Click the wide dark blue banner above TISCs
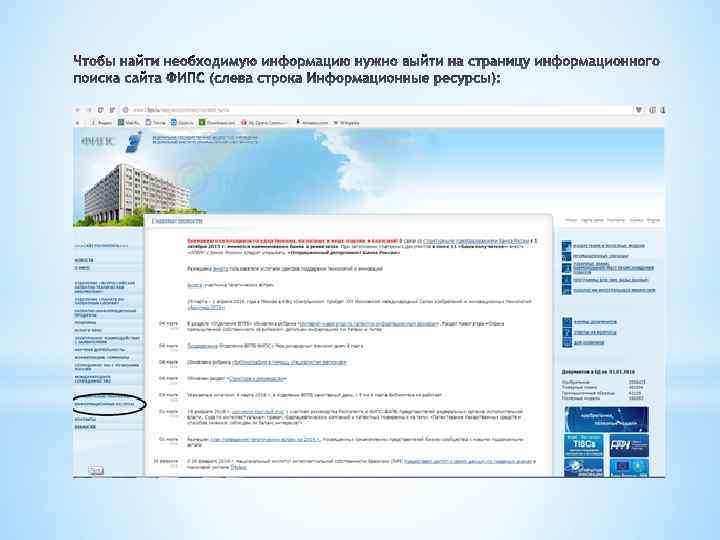The height and width of the screenshot is (540, 720). pyautogui.click(x=606, y=419)
